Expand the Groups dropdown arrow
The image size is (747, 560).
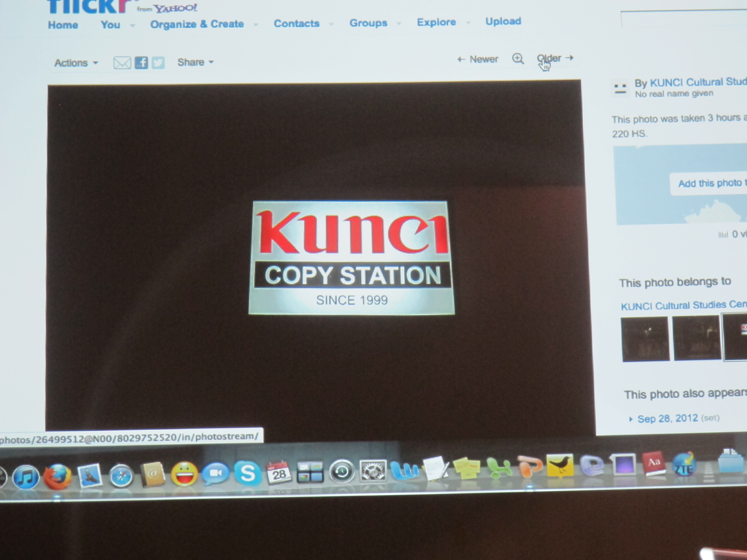(x=399, y=23)
